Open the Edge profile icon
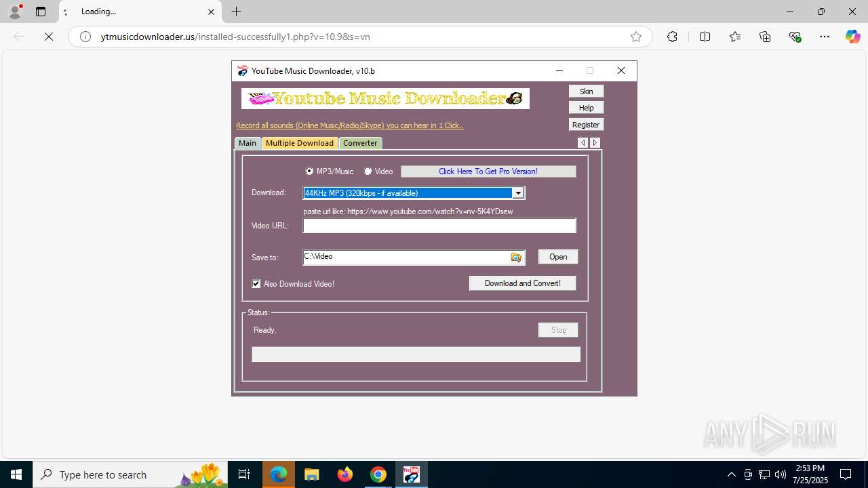868x488 pixels. click(15, 12)
